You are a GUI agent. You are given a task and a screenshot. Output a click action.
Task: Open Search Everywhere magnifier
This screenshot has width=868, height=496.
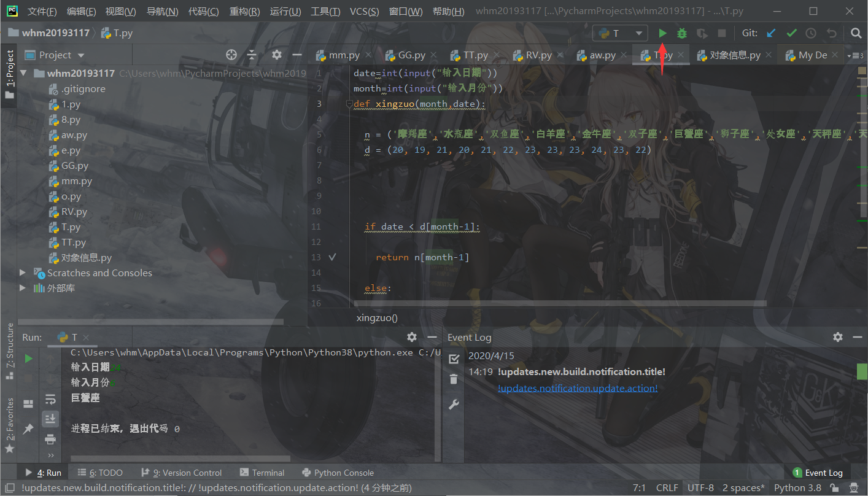tap(856, 33)
